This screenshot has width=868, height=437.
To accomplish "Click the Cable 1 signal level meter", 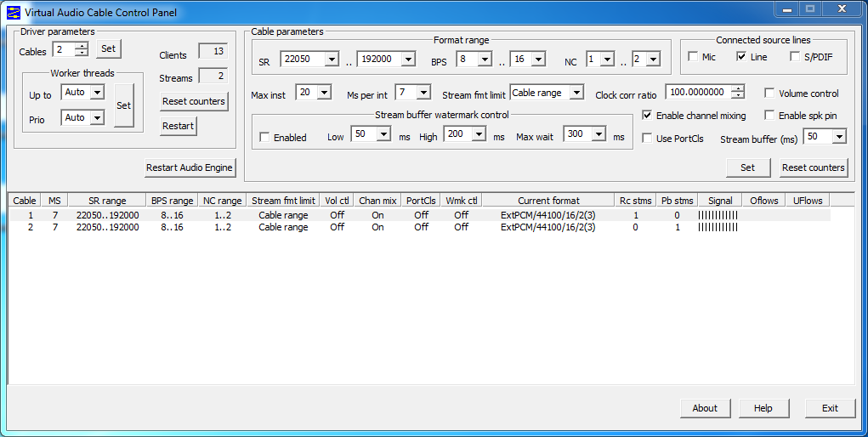I will coord(718,215).
